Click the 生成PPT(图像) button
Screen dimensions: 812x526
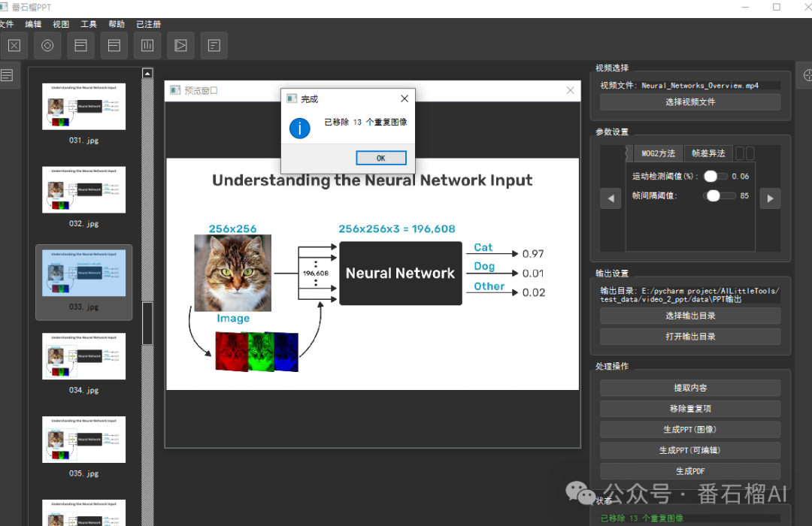pyautogui.click(x=690, y=430)
